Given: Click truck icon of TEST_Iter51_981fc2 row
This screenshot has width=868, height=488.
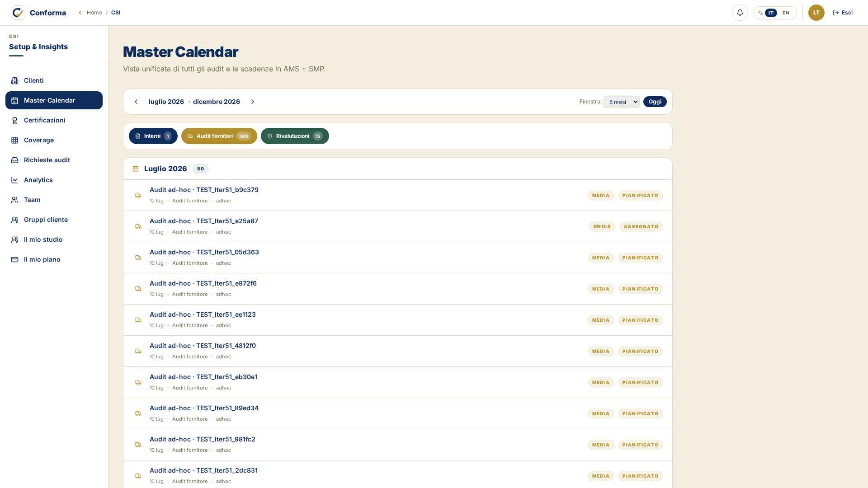Looking at the screenshot, I should [138, 445].
